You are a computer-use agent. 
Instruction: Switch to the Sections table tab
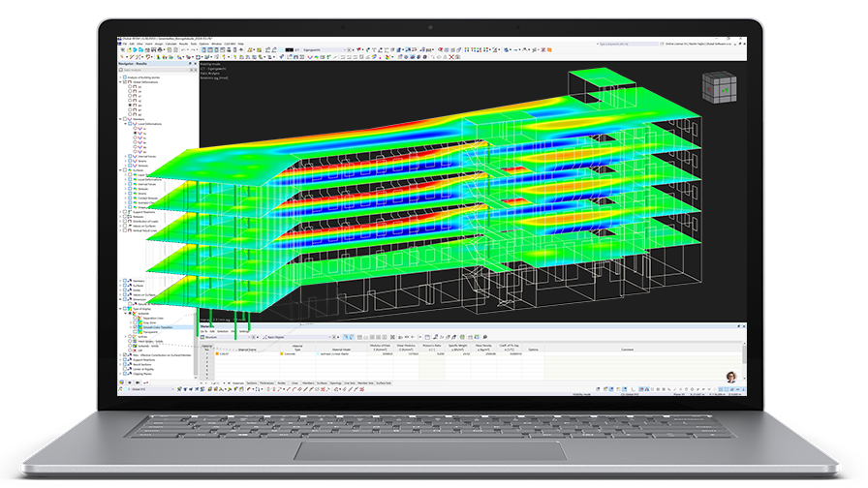(x=251, y=382)
